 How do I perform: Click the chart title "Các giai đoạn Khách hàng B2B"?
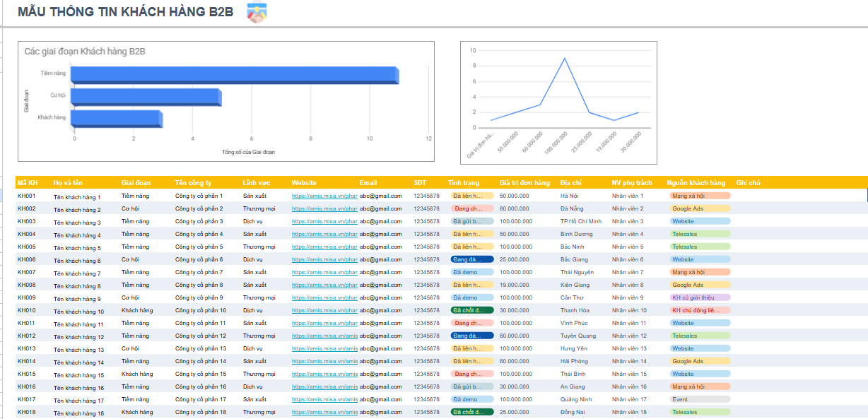[85, 52]
